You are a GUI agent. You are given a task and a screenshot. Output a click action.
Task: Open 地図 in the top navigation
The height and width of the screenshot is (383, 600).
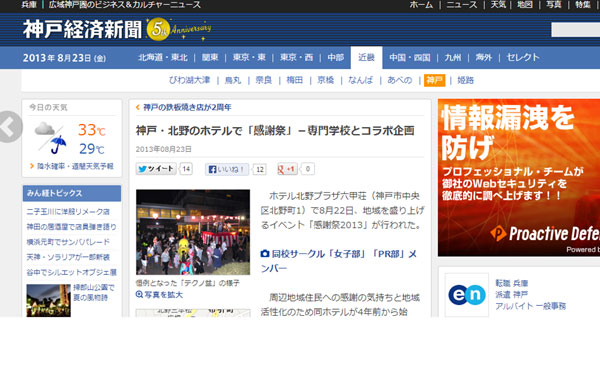[525, 5]
